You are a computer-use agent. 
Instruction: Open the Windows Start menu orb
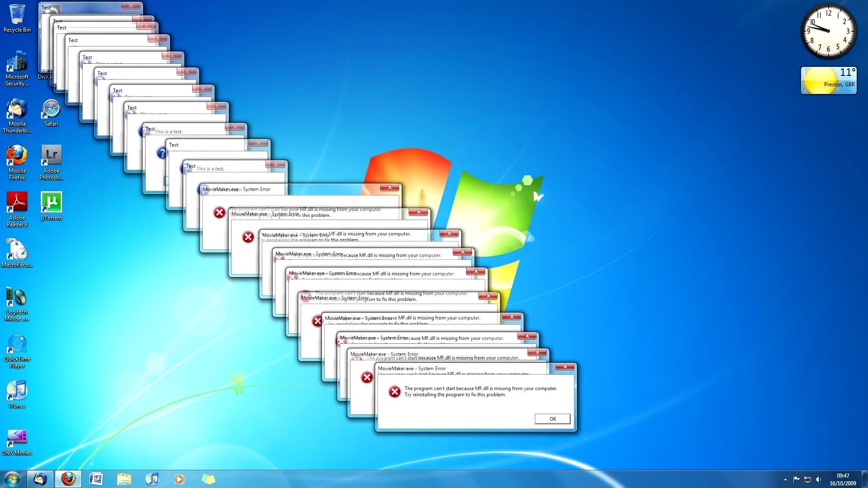[12, 479]
